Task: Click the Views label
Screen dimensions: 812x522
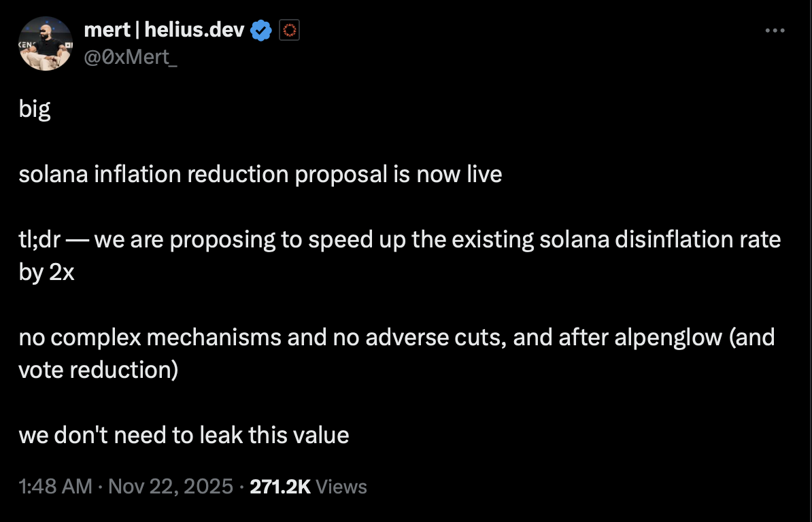Action: point(342,487)
